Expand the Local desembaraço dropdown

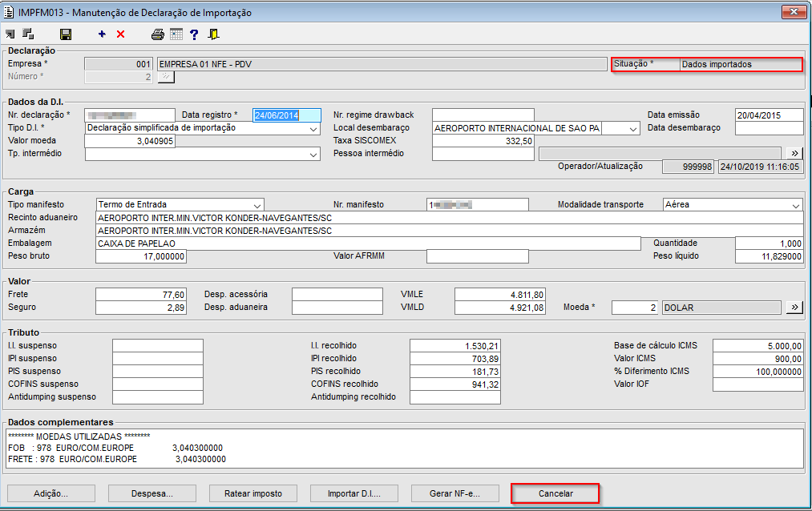pos(632,128)
